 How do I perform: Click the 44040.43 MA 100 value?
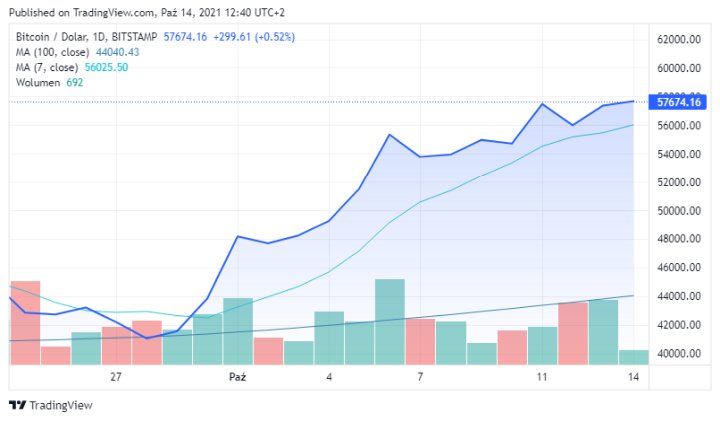coord(117,52)
